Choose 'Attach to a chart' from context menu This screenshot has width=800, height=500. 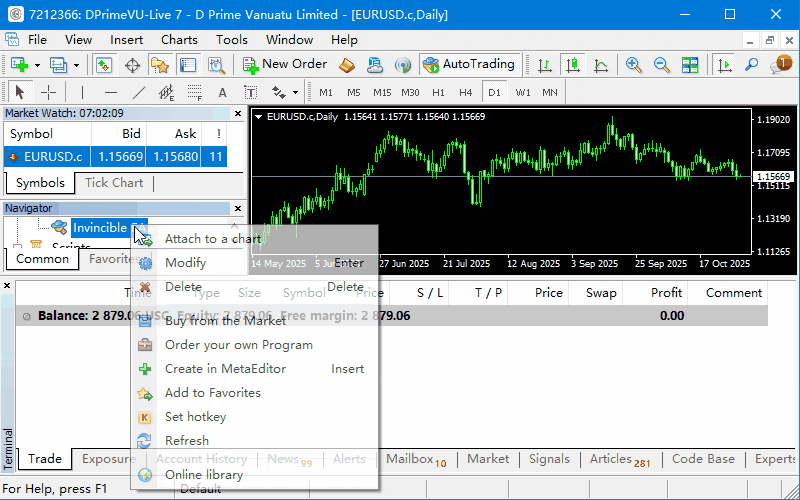coord(212,239)
